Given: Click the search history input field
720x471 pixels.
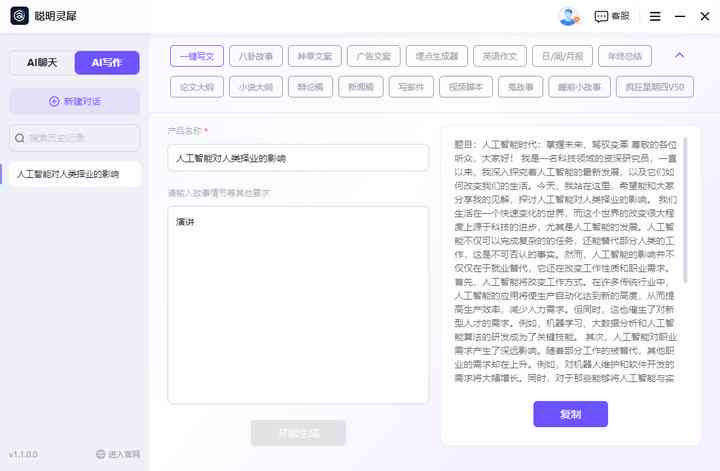Looking at the screenshot, I should point(75,138).
